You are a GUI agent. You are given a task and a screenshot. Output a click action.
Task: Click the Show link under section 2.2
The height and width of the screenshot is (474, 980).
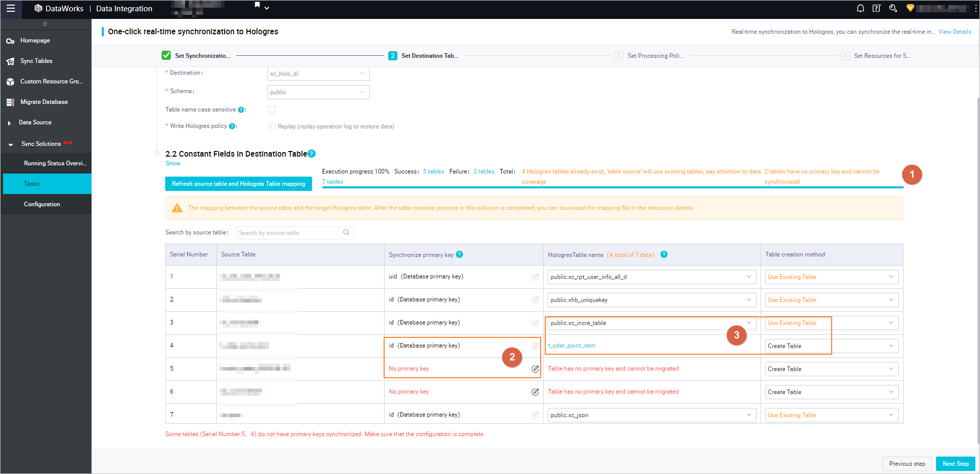173,163
